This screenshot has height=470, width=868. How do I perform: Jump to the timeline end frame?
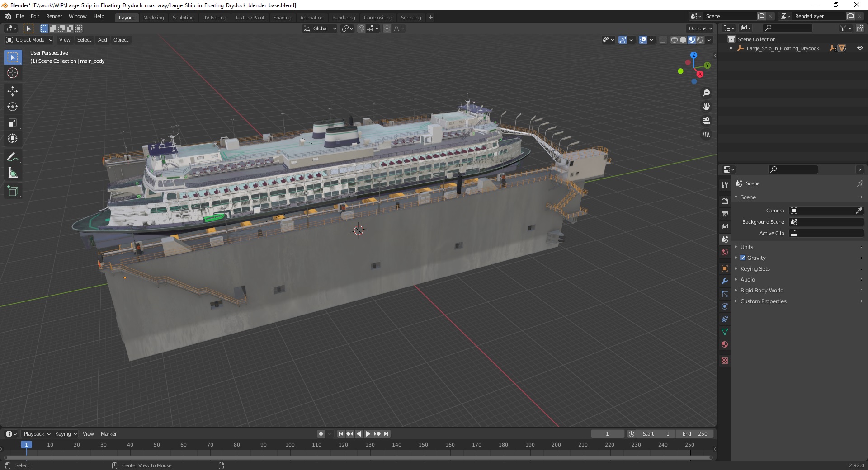(386, 434)
